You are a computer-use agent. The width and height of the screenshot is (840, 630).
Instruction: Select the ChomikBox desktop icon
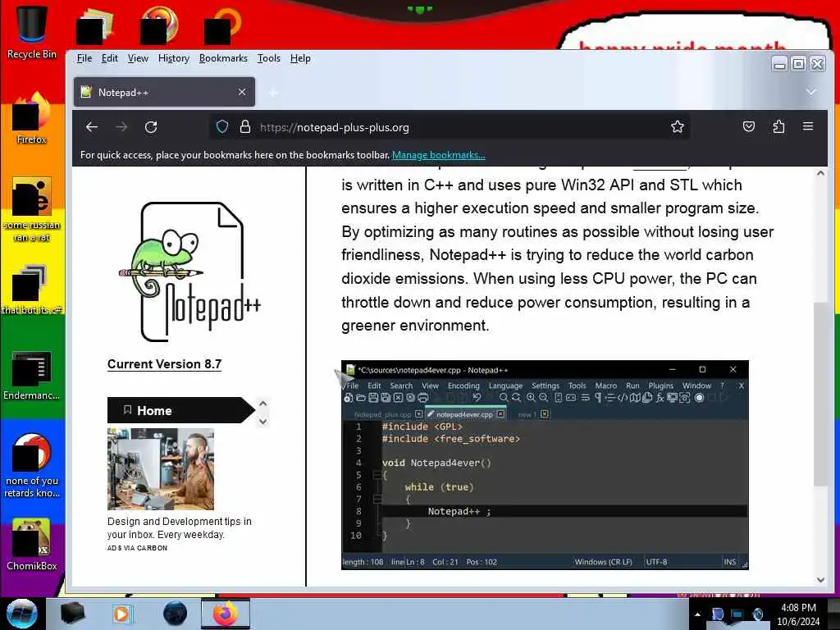(x=32, y=545)
